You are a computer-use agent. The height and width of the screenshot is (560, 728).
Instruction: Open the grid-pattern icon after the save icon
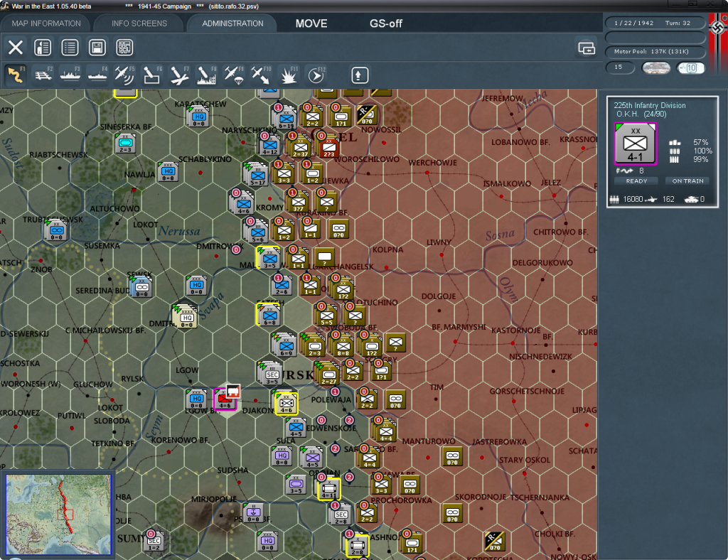coord(124,48)
